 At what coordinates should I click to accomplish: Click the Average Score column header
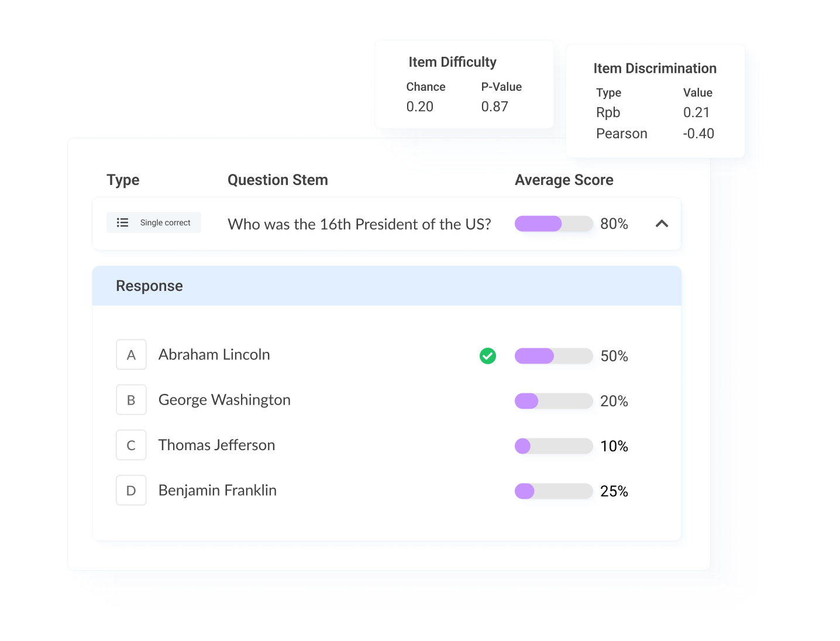pyautogui.click(x=563, y=180)
